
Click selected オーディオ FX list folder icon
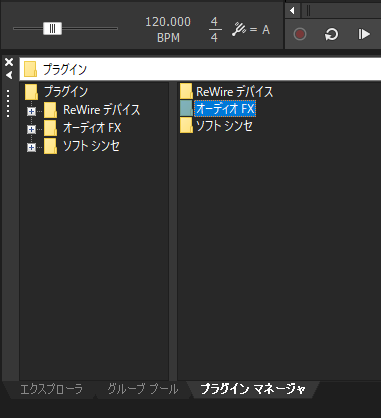pyautogui.click(x=186, y=108)
